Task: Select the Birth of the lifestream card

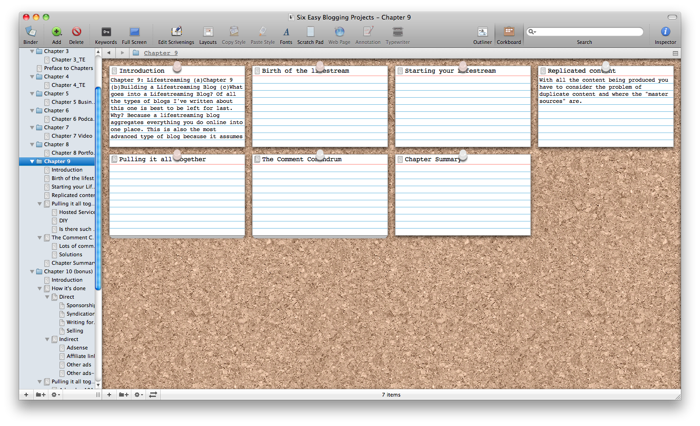Action: pyautogui.click(x=320, y=106)
